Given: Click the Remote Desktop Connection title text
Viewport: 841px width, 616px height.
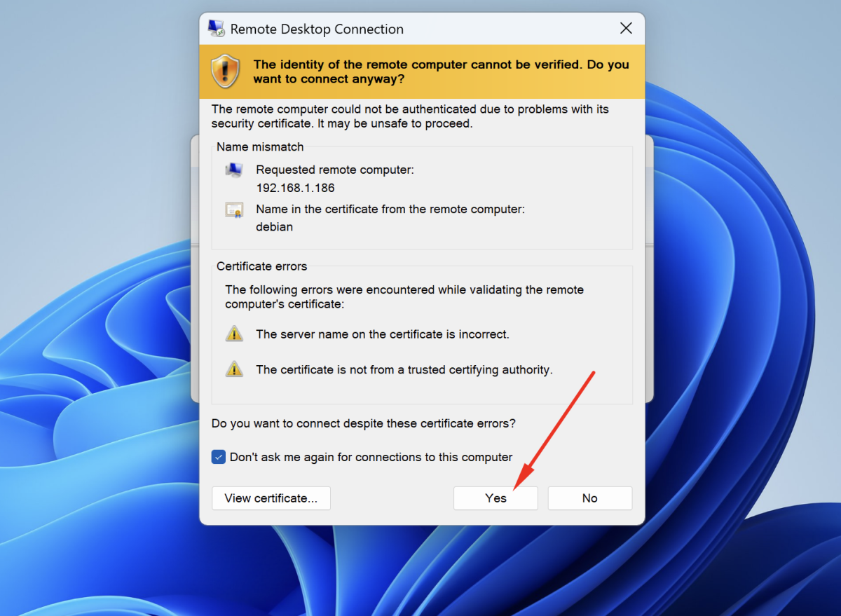Looking at the screenshot, I should click(x=317, y=29).
